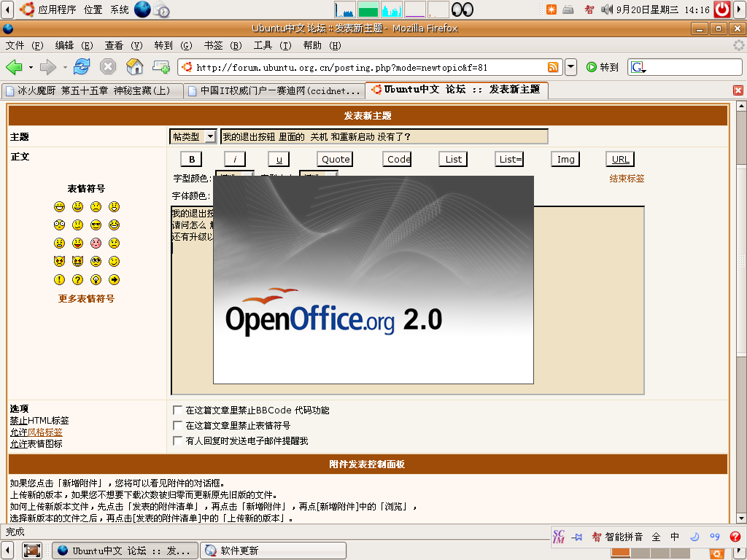Open the trash icon in bottom panel
The height and width of the screenshot is (560, 747).
click(x=716, y=554)
